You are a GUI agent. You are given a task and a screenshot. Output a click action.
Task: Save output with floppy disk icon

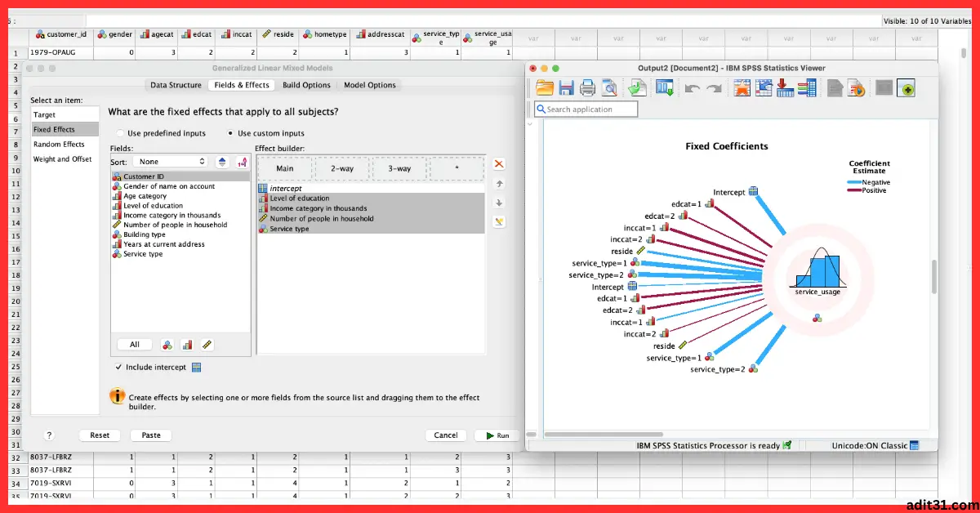pyautogui.click(x=566, y=87)
